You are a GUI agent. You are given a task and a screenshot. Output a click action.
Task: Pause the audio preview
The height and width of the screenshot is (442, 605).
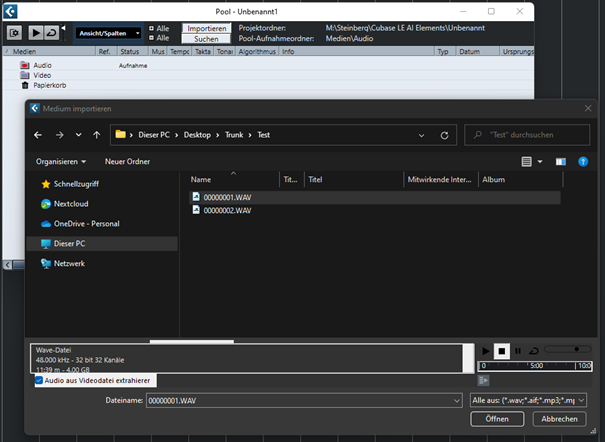pyautogui.click(x=518, y=351)
